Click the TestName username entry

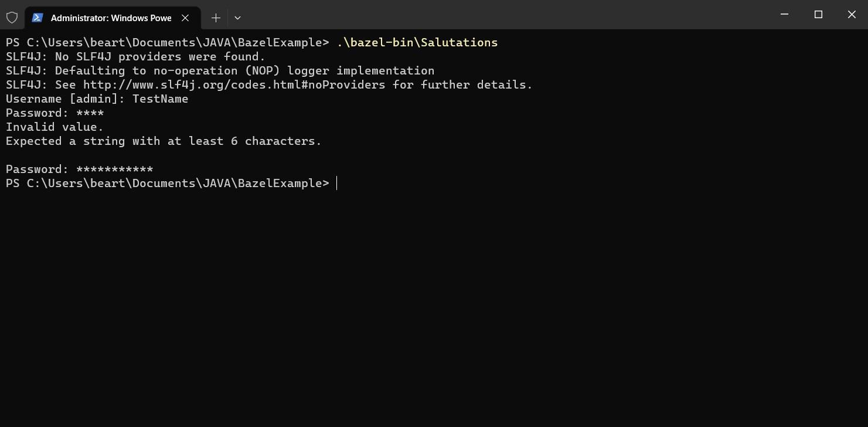pyautogui.click(x=160, y=99)
